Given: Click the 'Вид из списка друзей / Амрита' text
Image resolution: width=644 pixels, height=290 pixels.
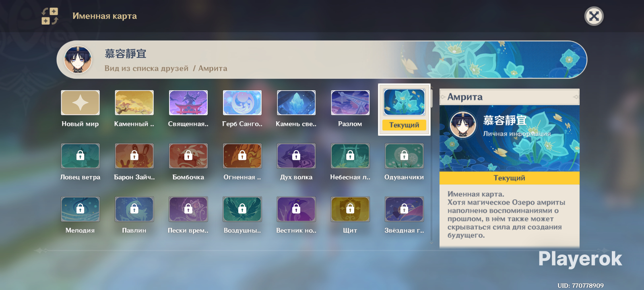Looking at the screenshot, I should 166,68.
